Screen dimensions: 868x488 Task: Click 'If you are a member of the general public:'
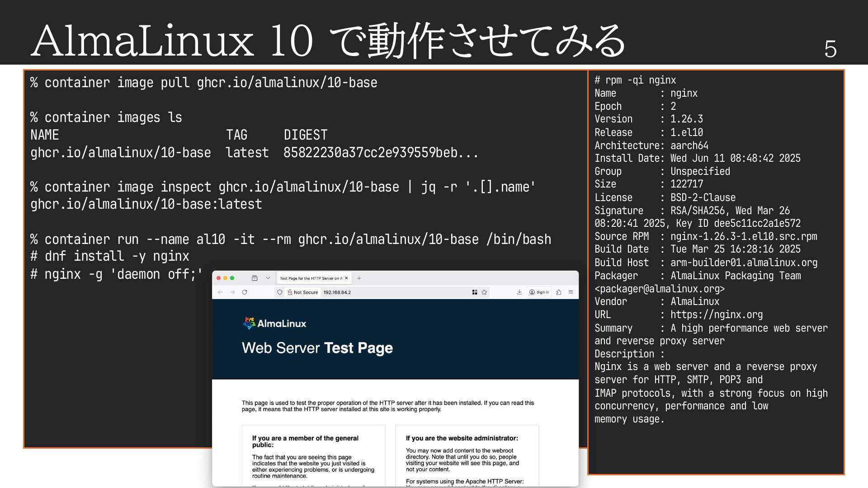coord(305,441)
